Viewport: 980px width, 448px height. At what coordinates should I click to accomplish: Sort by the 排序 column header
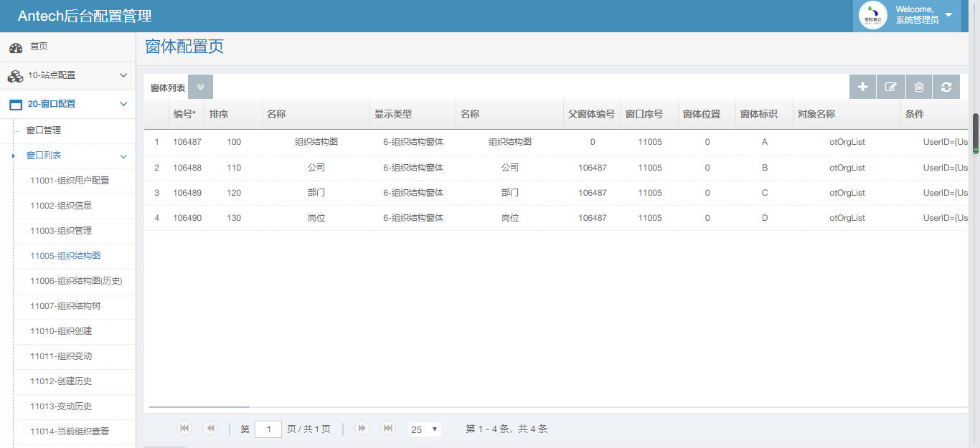pos(233,114)
